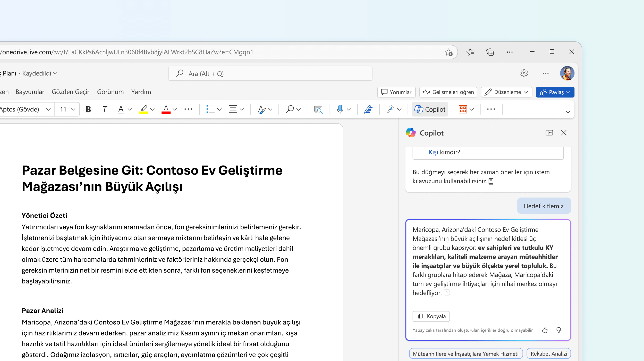644x361 pixels.
Task: Click the bullets list icon
Action: (x=210, y=109)
